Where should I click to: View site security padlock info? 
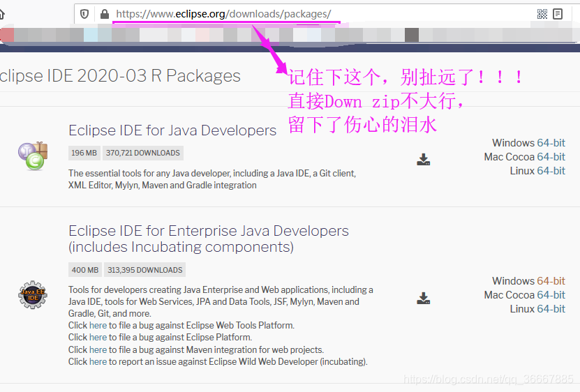[x=105, y=14]
